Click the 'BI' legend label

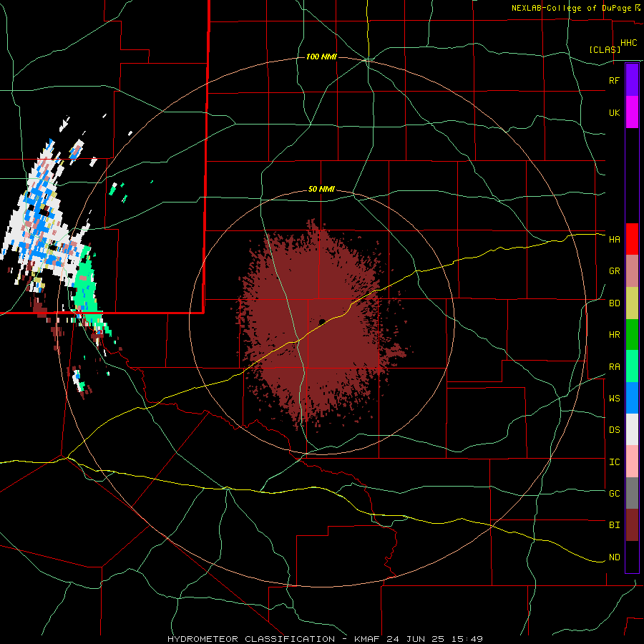614,525
